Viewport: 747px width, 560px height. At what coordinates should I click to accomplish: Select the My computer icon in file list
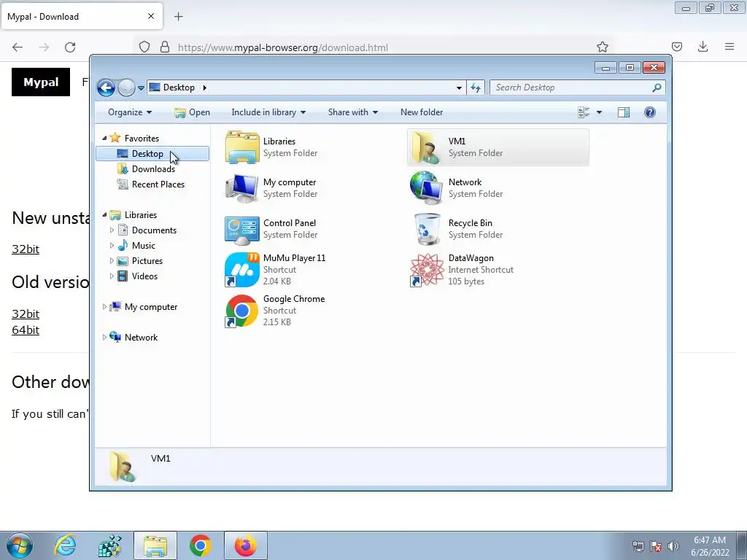pyautogui.click(x=242, y=188)
